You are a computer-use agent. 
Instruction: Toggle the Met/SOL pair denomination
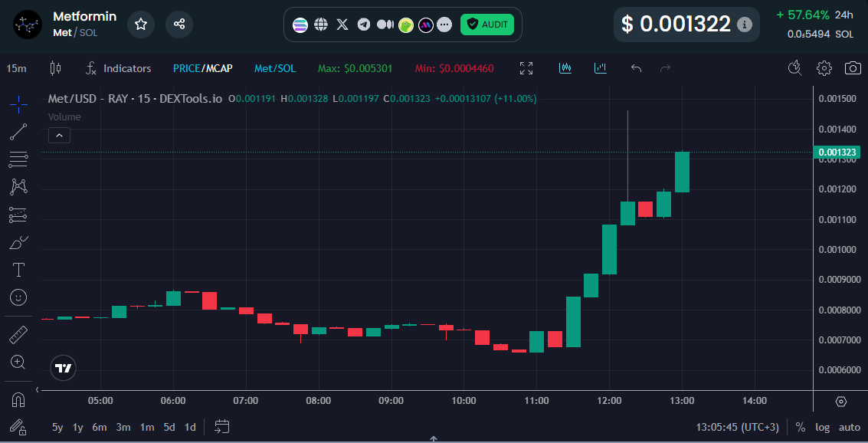[x=275, y=69]
